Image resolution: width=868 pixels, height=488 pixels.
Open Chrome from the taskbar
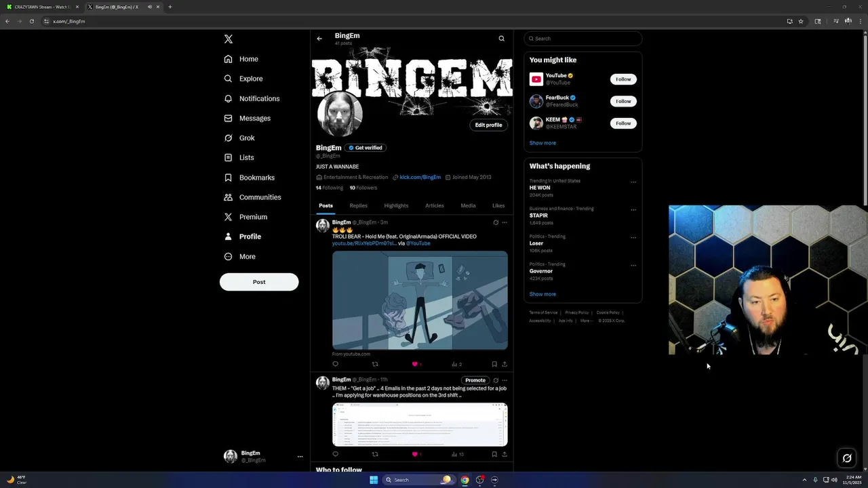coord(465,480)
